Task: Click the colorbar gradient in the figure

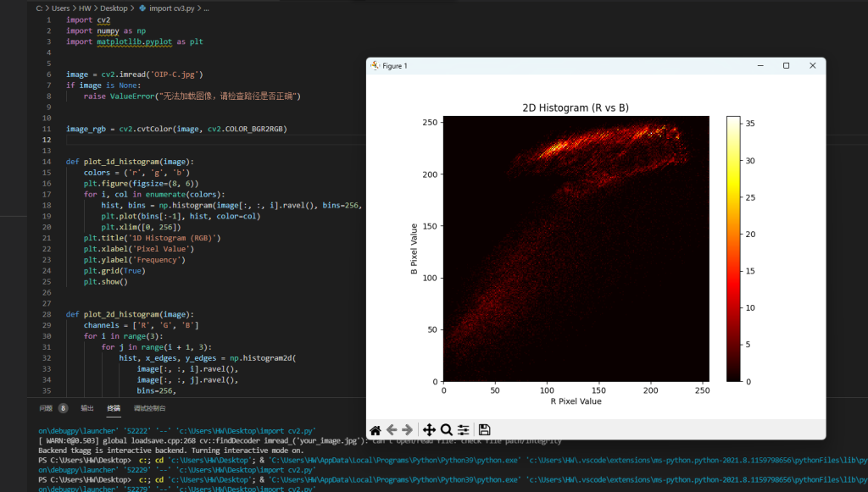Action: [x=733, y=249]
